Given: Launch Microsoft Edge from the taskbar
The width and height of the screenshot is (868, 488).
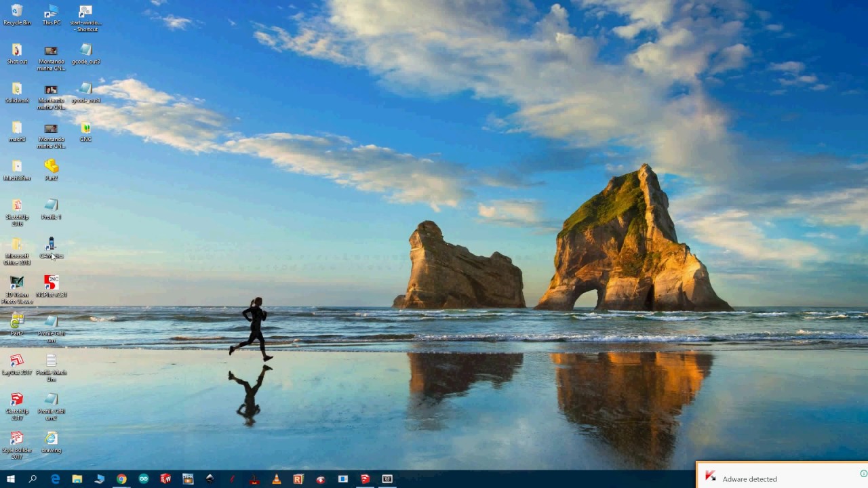Looking at the screenshot, I should pyautogui.click(x=55, y=479).
